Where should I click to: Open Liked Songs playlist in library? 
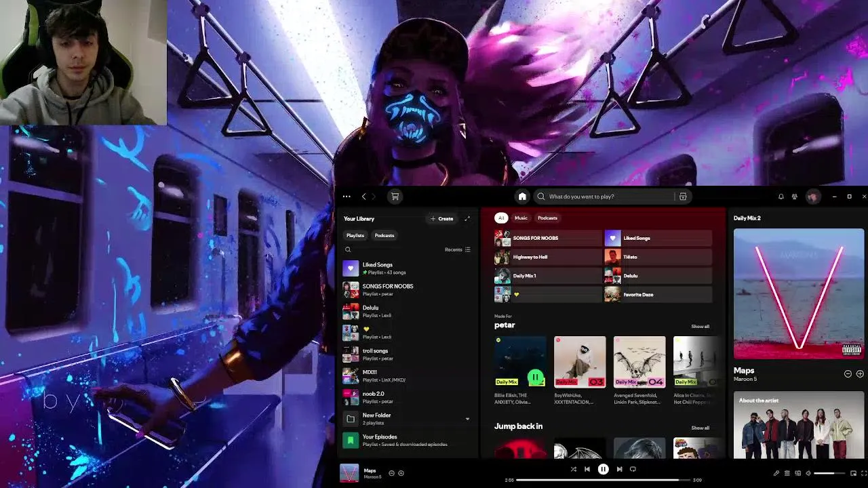pyautogui.click(x=407, y=268)
